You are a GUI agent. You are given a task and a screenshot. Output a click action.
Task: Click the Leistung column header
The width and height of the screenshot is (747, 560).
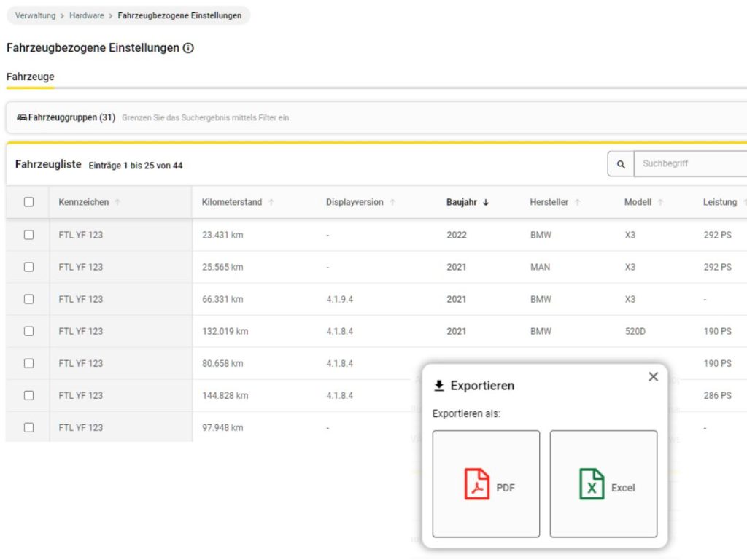[x=719, y=203]
